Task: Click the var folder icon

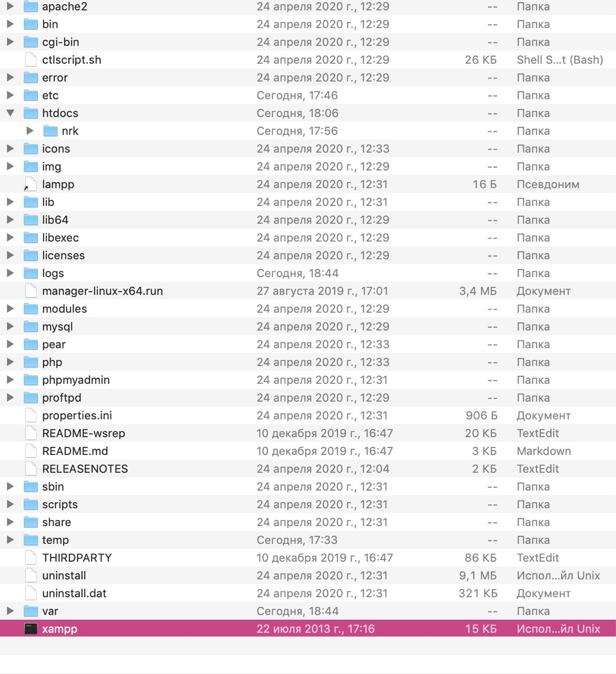Action: (x=31, y=611)
